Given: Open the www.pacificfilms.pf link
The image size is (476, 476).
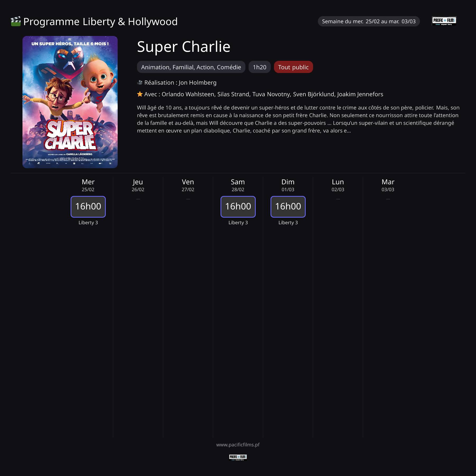Looking at the screenshot, I should coord(238,445).
